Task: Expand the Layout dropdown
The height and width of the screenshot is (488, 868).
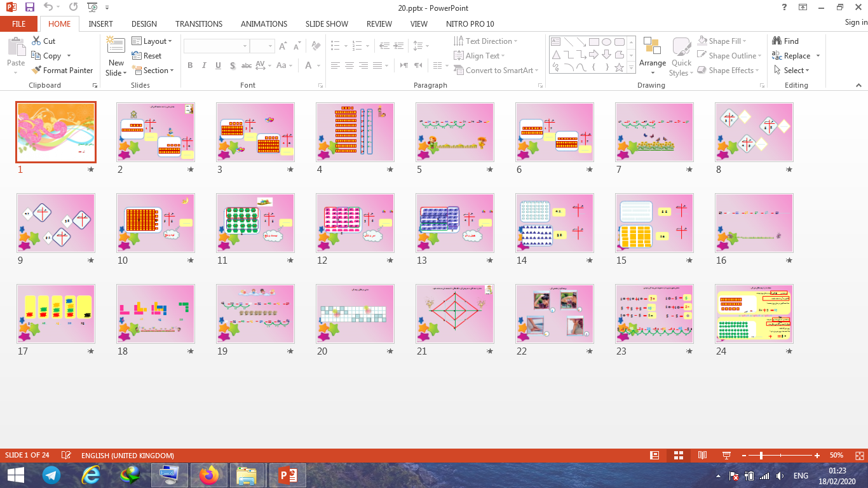Action: coord(152,41)
